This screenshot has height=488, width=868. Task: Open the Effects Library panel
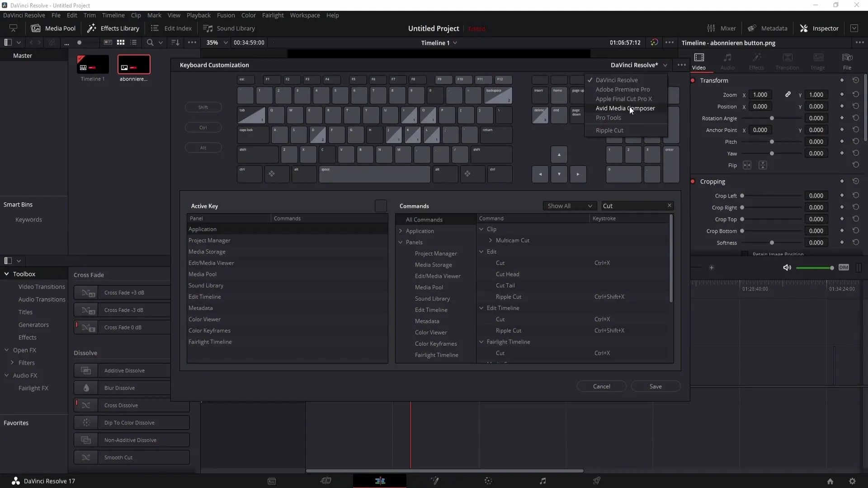[x=113, y=28]
